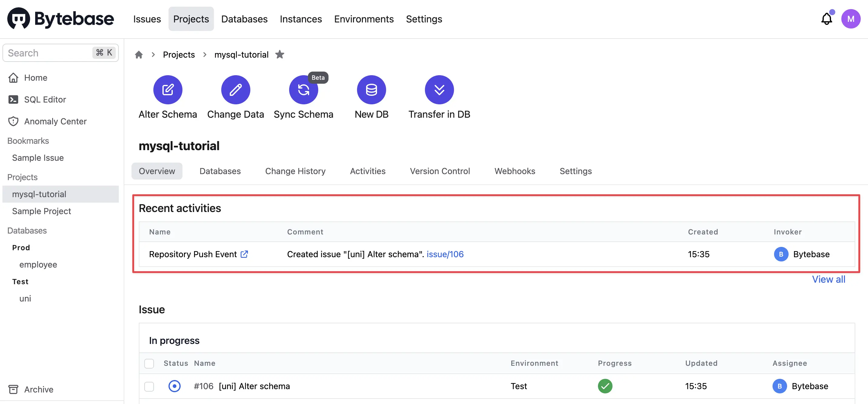Click mysql-tutorial in the breadcrumb
Screen dimensions: 868x404
point(241,55)
